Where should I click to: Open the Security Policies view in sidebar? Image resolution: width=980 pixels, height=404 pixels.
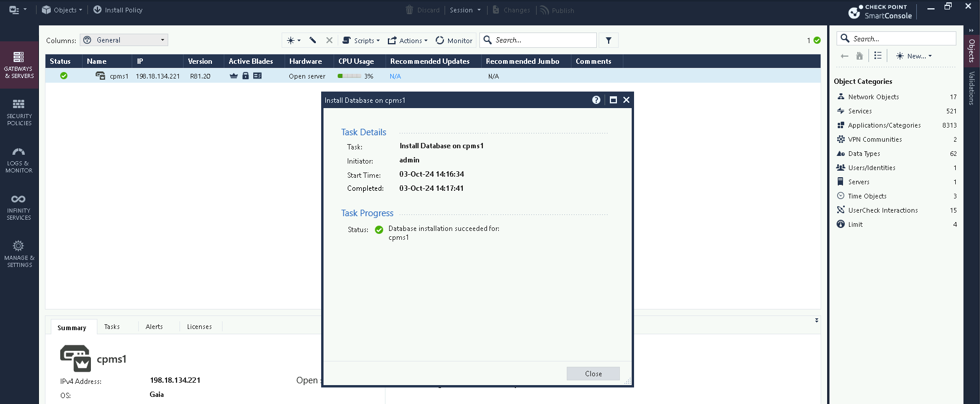point(19,112)
